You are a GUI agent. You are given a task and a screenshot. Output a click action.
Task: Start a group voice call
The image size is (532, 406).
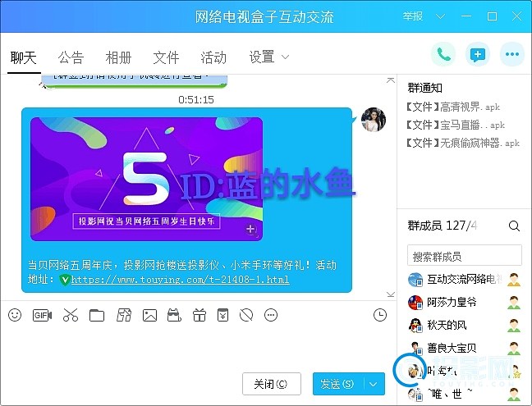(443, 54)
